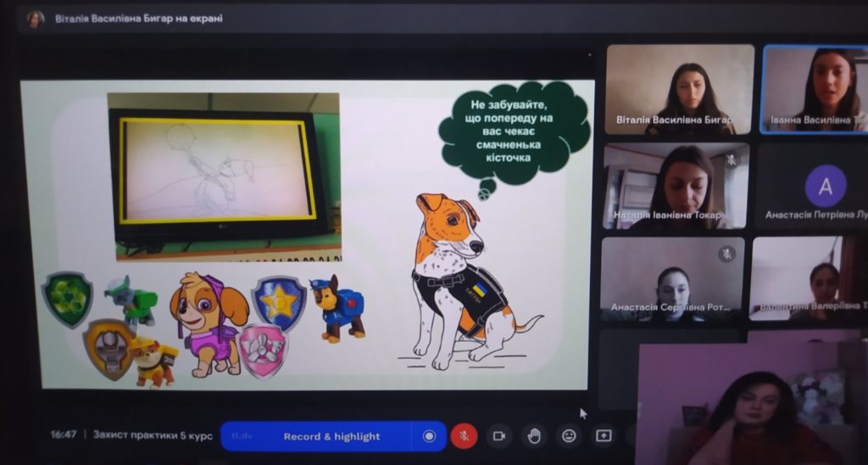Select Віталія Василівна Бигар video tile
This screenshot has height=465, width=868.
(x=679, y=90)
